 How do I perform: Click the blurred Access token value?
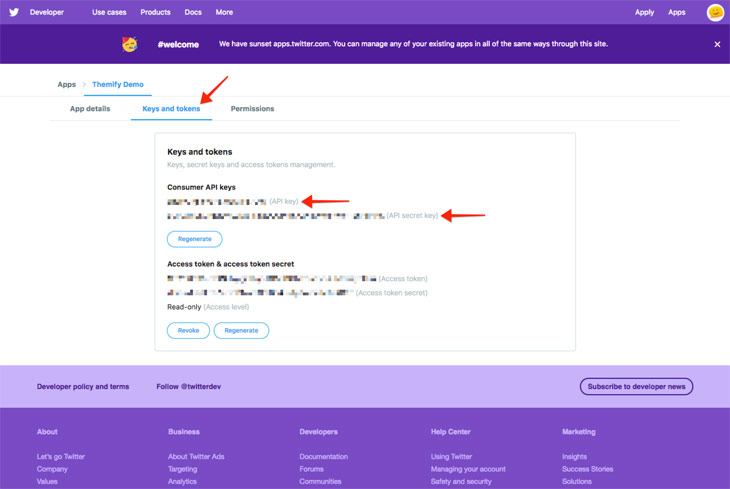(x=272, y=279)
